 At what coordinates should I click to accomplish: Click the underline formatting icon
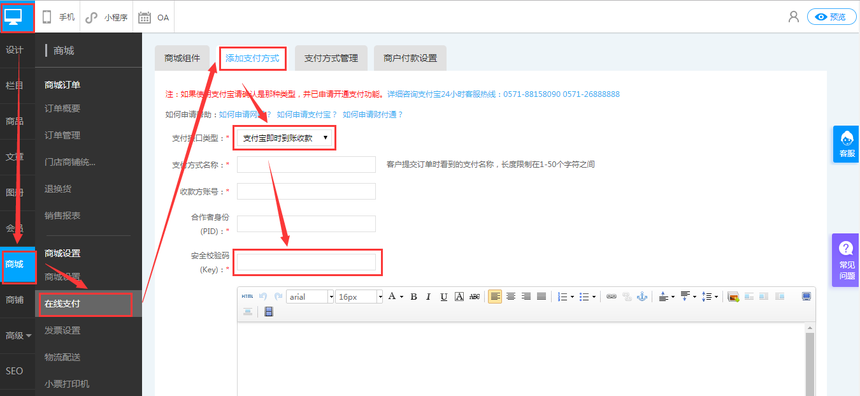point(444,297)
